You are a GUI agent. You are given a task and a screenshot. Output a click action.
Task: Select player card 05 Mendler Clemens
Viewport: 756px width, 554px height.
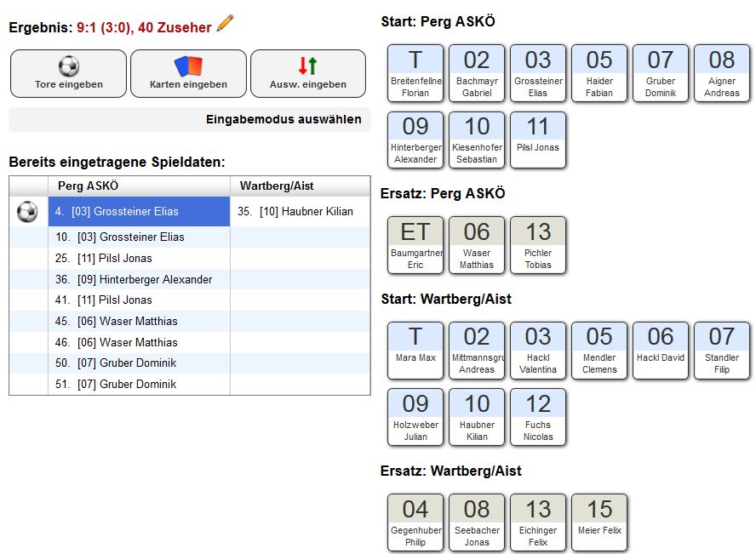pyautogui.click(x=599, y=351)
